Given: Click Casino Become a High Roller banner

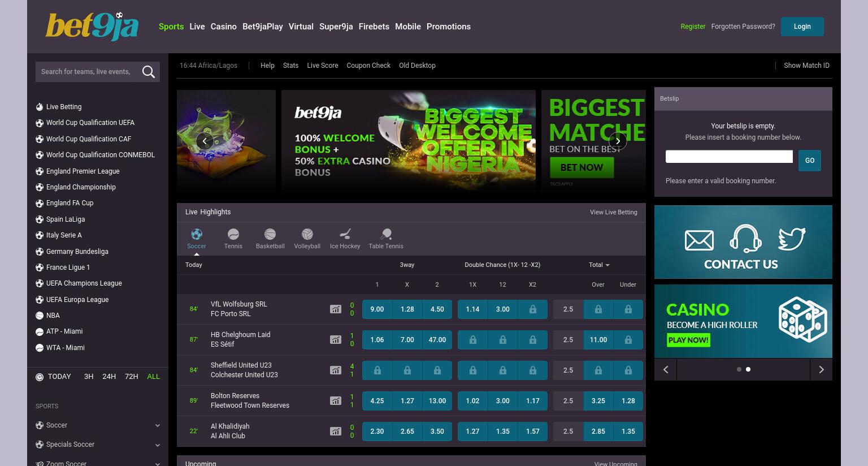Looking at the screenshot, I should click(743, 321).
